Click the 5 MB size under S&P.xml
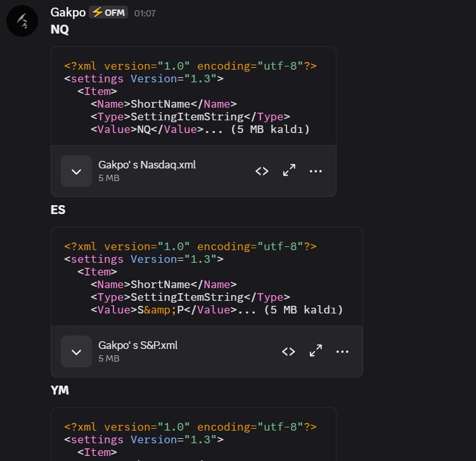This screenshot has width=476, height=461. pyautogui.click(x=109, y=358)
